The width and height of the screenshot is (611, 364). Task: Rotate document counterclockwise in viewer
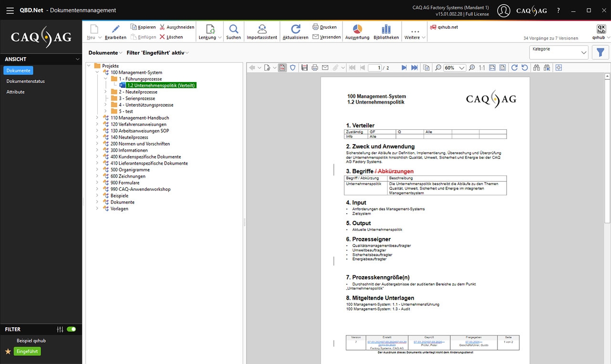tap(525, 68)
